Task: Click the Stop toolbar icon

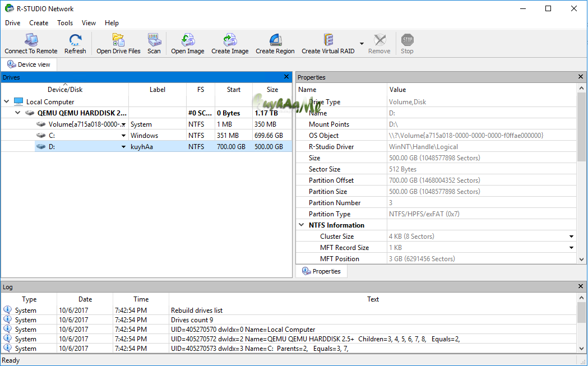Action: pos(407,39)
